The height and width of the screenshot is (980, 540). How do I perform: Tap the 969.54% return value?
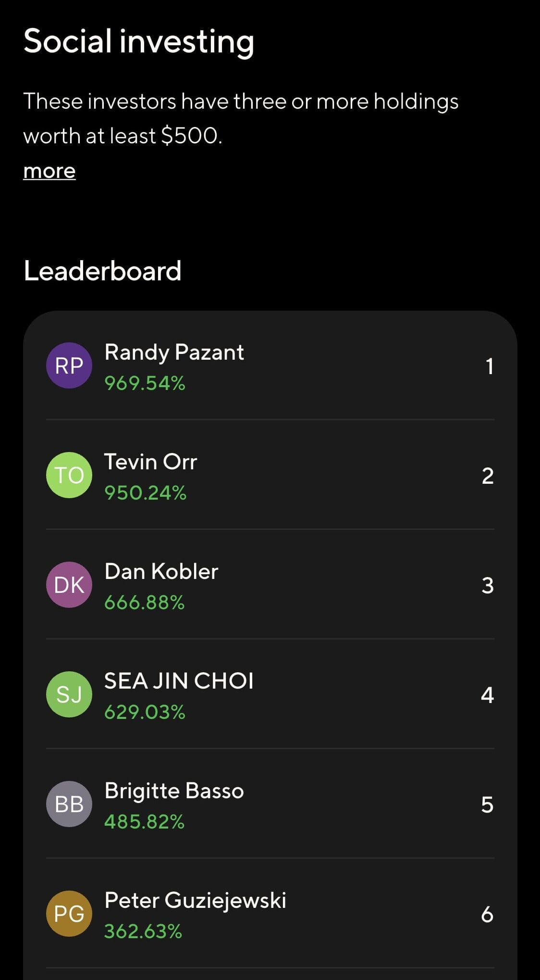145,383
